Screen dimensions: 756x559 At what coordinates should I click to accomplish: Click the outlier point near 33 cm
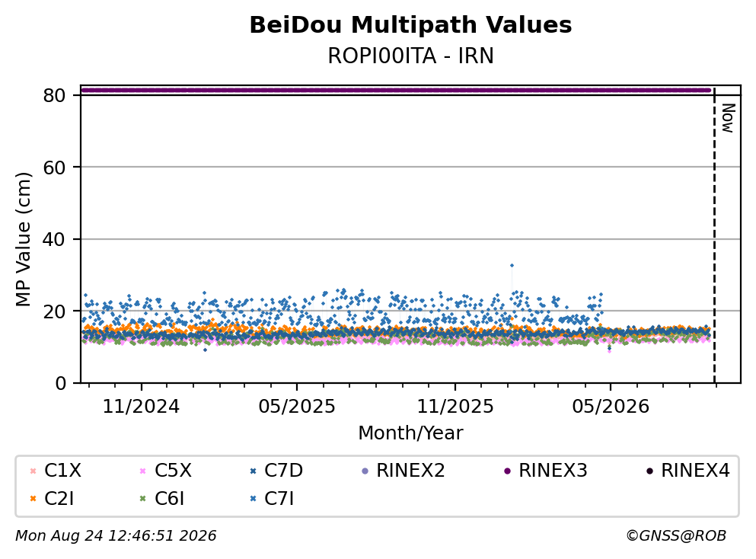[512, 265]
